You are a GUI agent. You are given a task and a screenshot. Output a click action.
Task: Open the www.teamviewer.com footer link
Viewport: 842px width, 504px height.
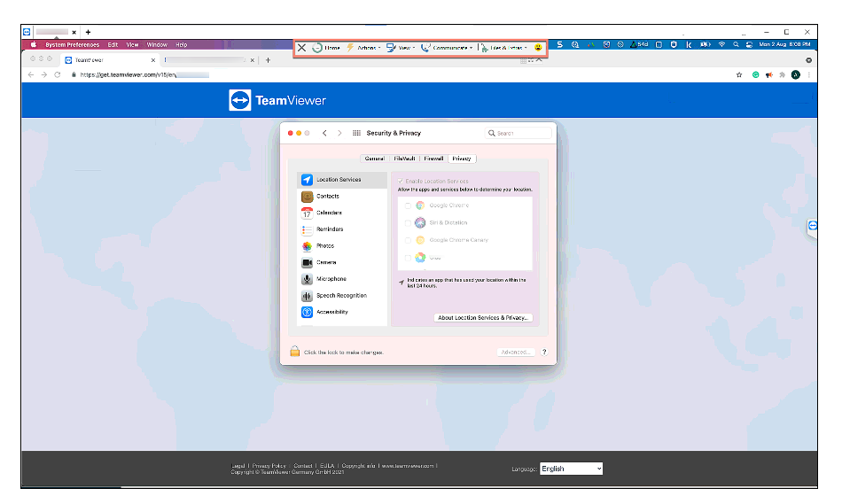pos(408,466)
